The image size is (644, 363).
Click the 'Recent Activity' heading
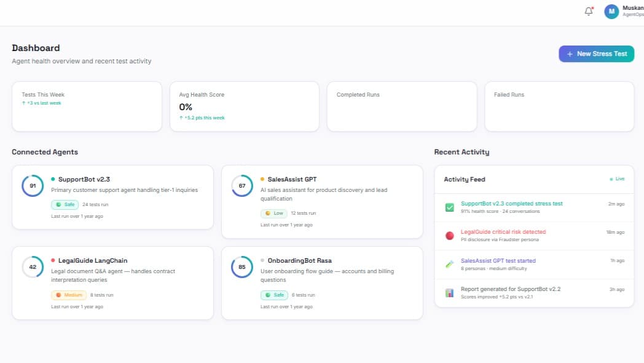(x=461, y=152)
